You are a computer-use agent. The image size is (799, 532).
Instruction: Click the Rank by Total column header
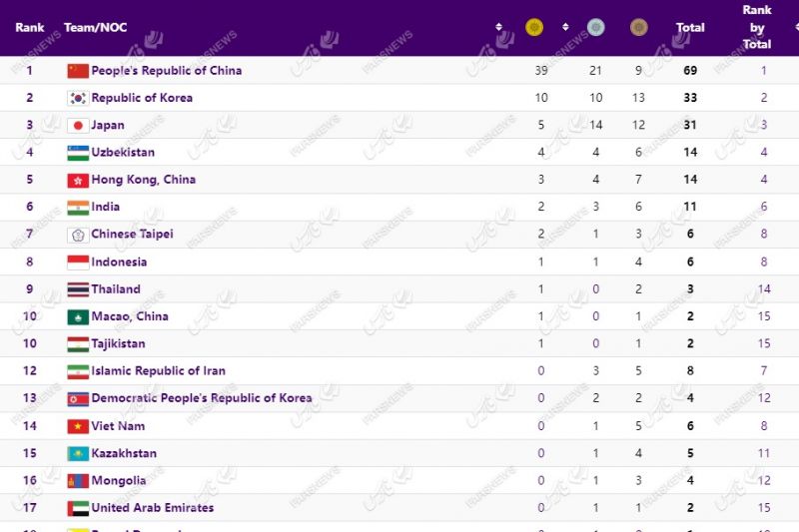pos(757,27)
